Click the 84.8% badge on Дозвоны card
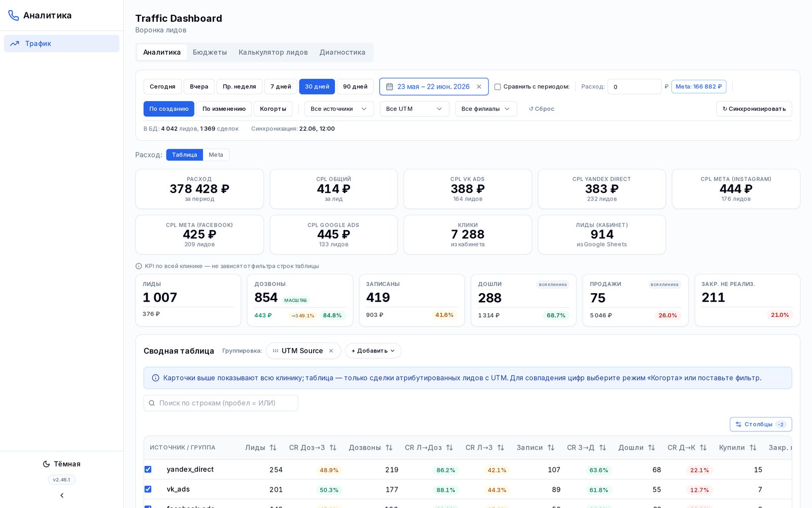The image size is (812, 508). 332,315
